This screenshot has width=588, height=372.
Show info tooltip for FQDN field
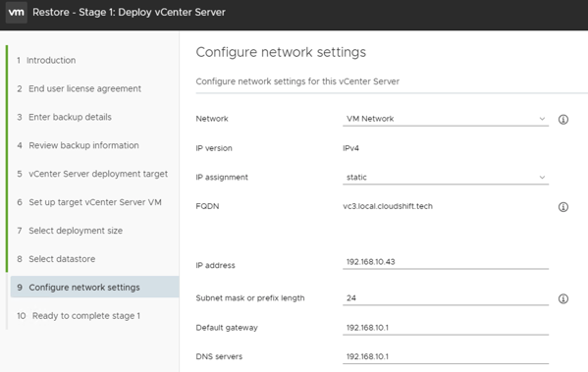563,207
